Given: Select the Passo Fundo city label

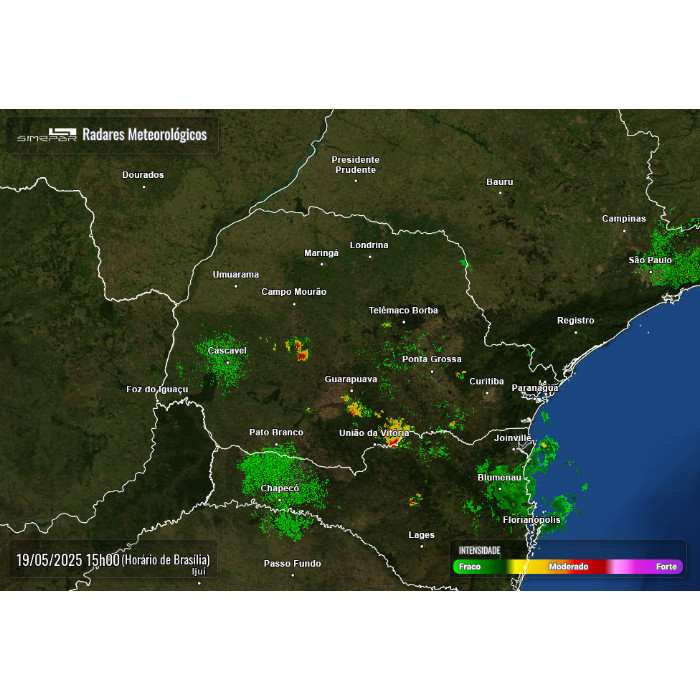Looking at the screenshot, I should tap(292, 564).
